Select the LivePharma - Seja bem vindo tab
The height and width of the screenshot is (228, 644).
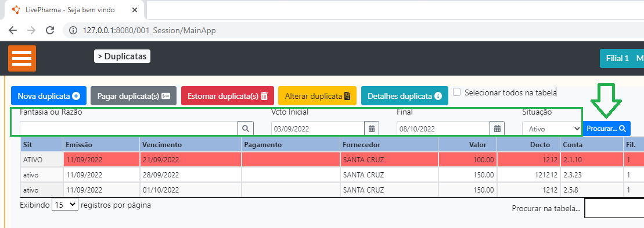tap(74, 9)
